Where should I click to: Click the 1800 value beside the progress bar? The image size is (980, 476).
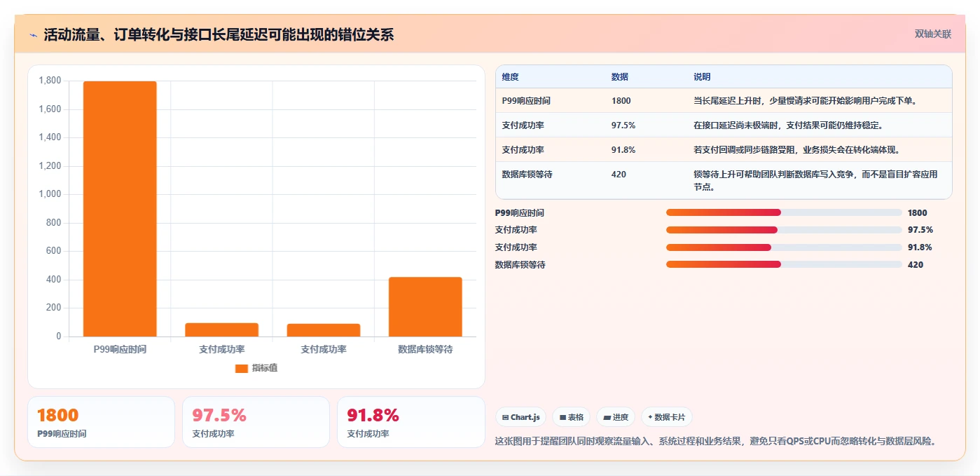917,212
